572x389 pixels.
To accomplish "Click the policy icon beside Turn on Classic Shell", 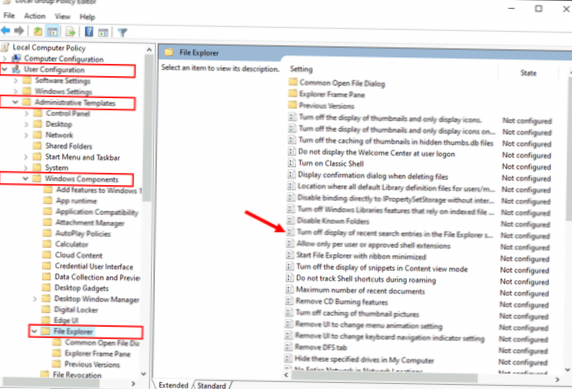I will [291, 163].
